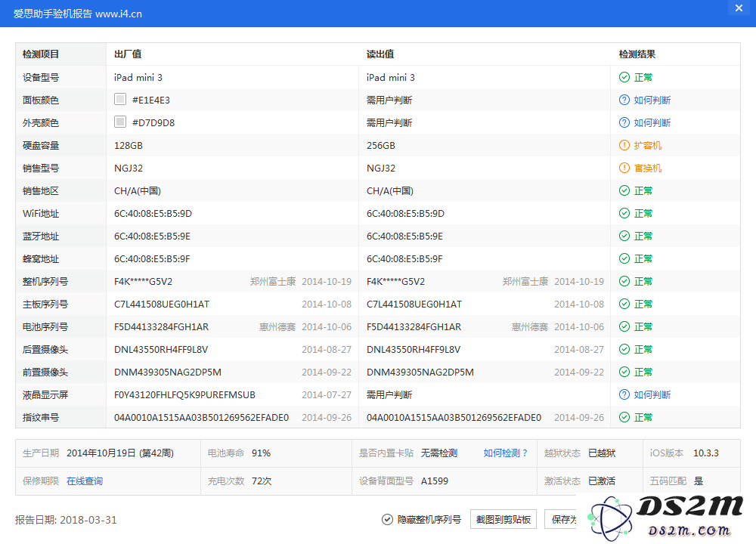
Task: Click the question mark icon in 面板颜色 row
Action: [624, 100]
